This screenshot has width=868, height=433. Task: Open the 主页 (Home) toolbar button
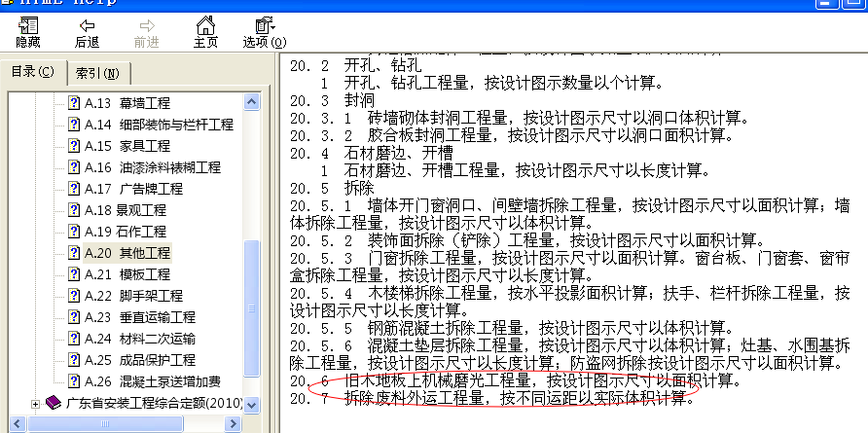[x=205, y=32]
